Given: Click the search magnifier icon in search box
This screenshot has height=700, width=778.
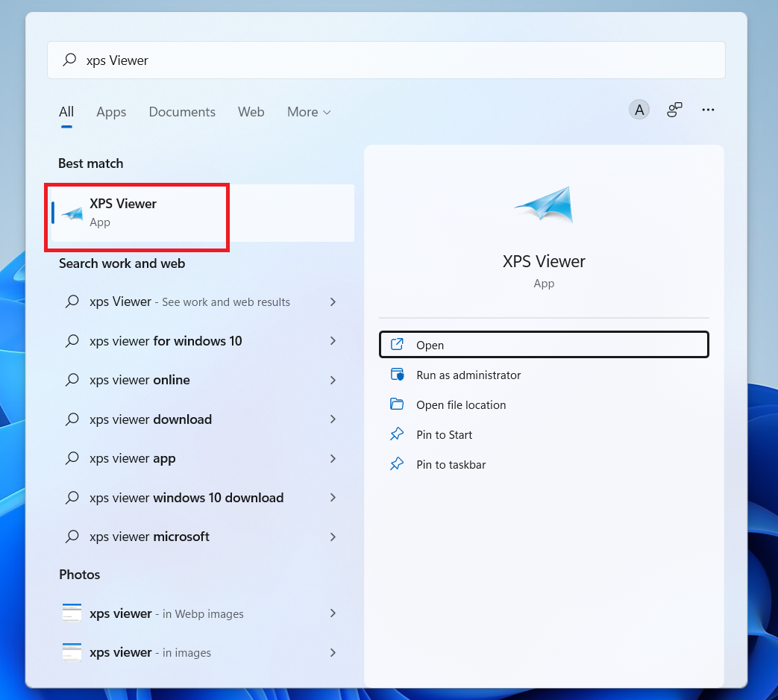Looking at the screenshot, I should coord(69,60).
